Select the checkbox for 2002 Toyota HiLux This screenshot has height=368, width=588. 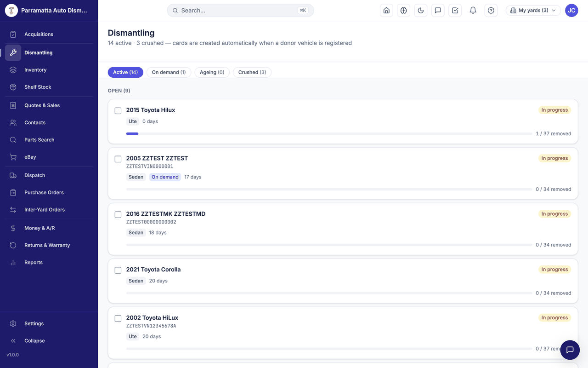tap(118, 319)
